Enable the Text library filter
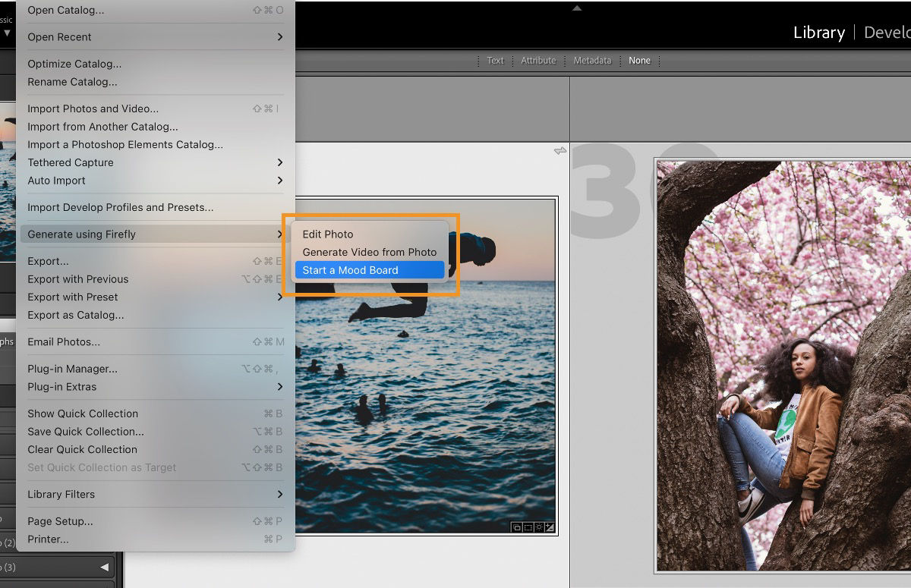 (495, 60)
